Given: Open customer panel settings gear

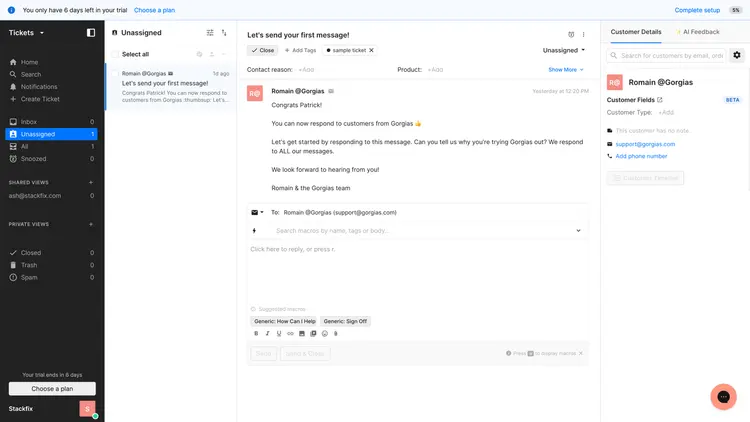Looking at the screenshot, I should [737, 56].
